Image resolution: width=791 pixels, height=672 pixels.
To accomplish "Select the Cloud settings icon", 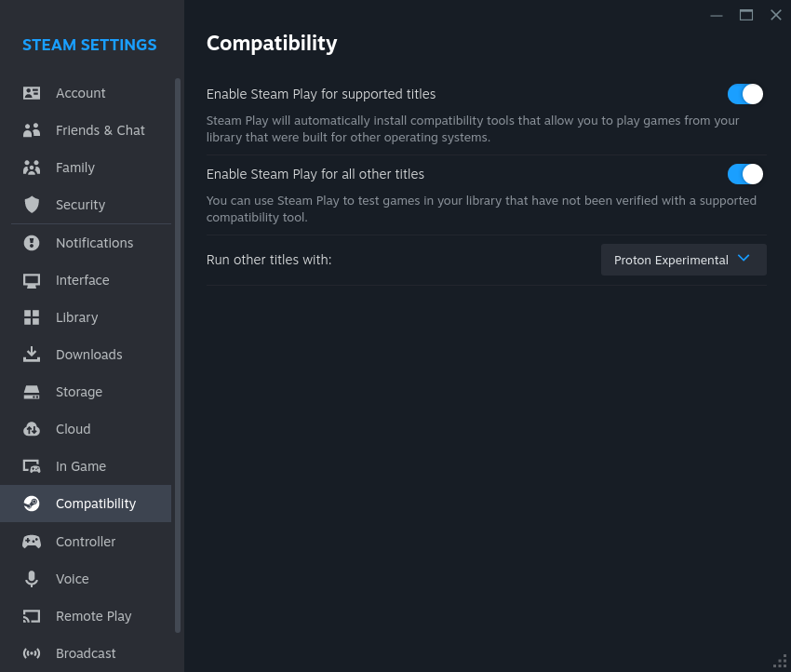I will pyautogui.click(x=32, y=429).
